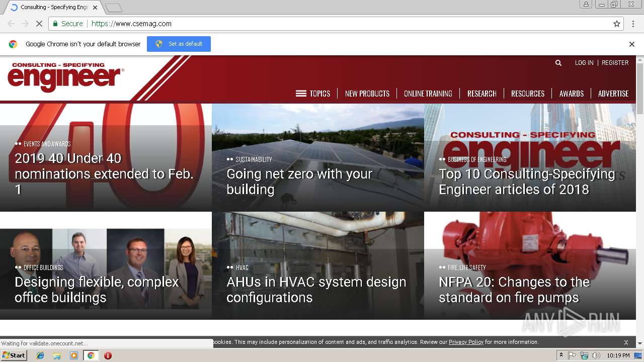The image size is (644, 362).
Task: Click the Consulting-Specifying Engineer logo
Action: pos(65,77)
